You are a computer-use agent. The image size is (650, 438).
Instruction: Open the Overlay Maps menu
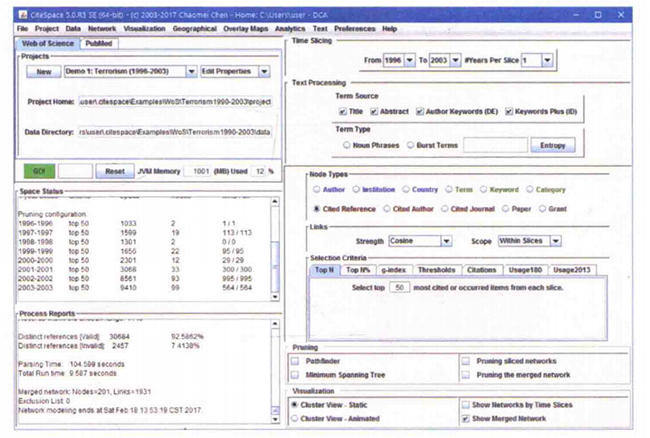(x=248, y=29)
